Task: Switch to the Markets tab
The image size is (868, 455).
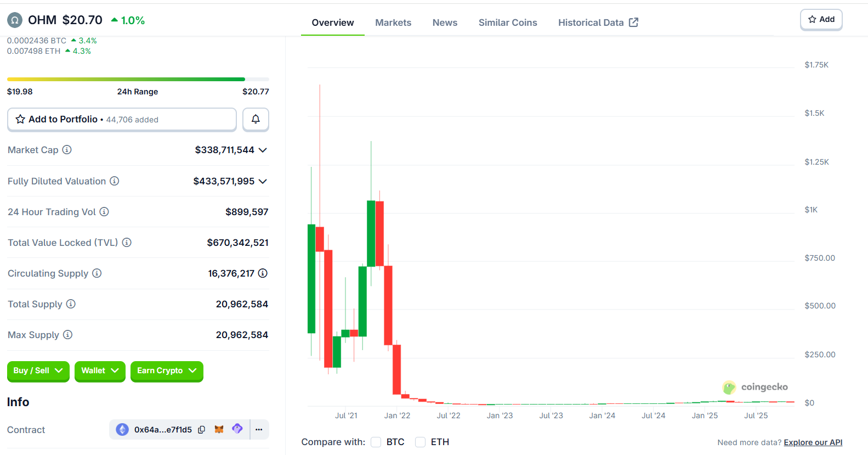Action: pyautogui.click(x=393, y=23)
